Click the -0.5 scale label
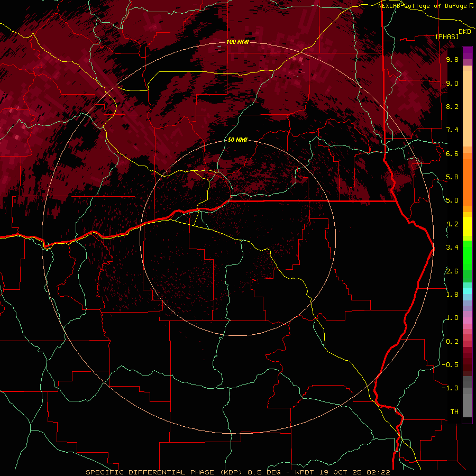Image resolution: width=476 pixels, height=476 pixels. tap(450, 365)
